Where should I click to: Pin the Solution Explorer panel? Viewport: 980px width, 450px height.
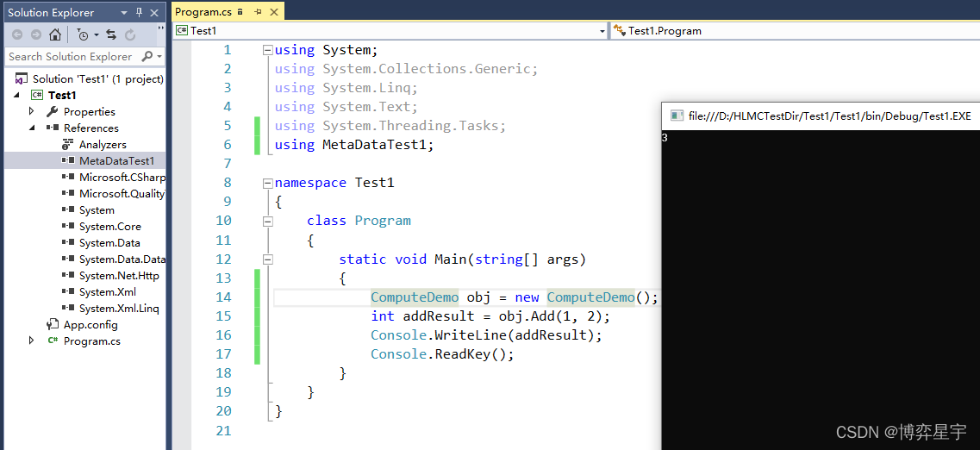(140, 13)
